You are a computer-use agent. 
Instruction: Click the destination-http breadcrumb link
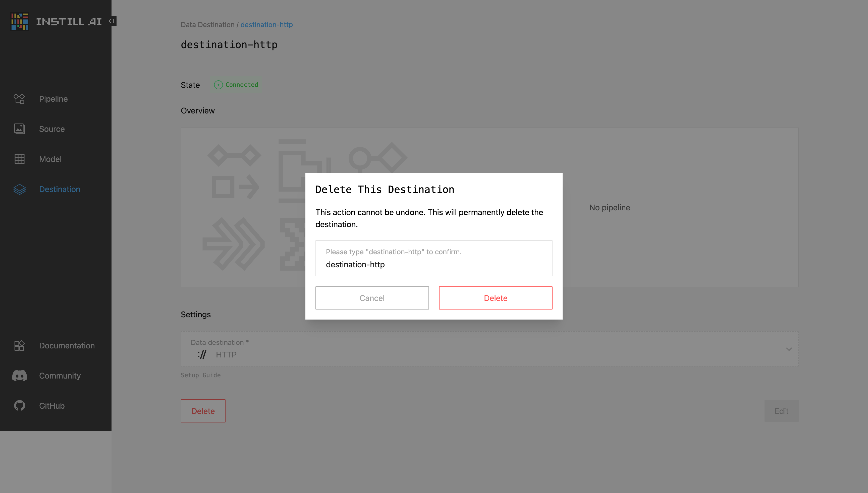pyautogui.click(x=267, y=24)
